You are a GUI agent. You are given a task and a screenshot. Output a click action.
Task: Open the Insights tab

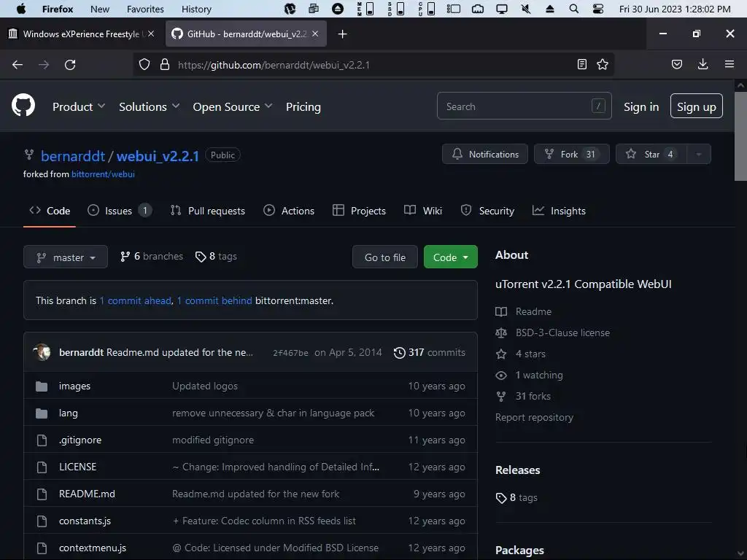click(x=559, y=211)
